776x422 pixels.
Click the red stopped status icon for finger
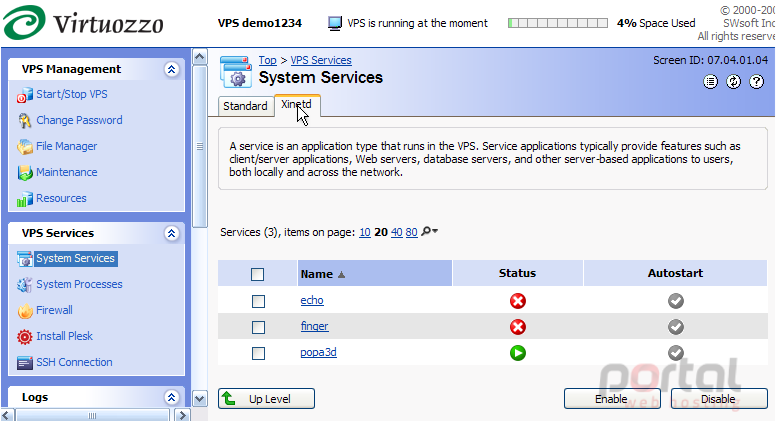coord(518,327)
